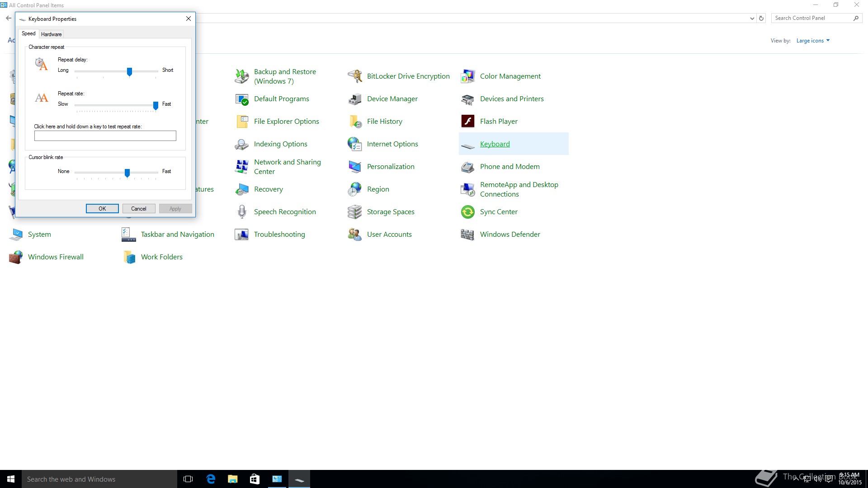The height and width of the screenshot is (488, 868).
Task: Click Cancel in Keyboard Properties
Action: [x=139, y=208]
